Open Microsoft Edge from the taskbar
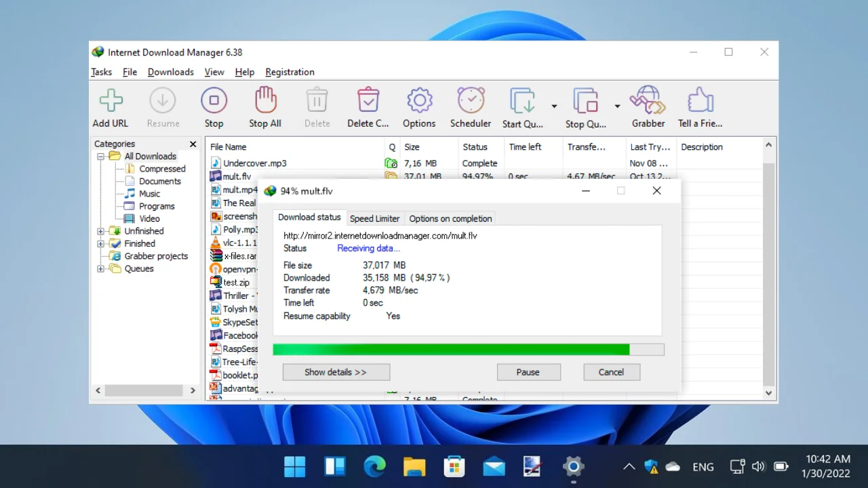The width and height of the screenshot is (868, 488). [x=374, y=466]
